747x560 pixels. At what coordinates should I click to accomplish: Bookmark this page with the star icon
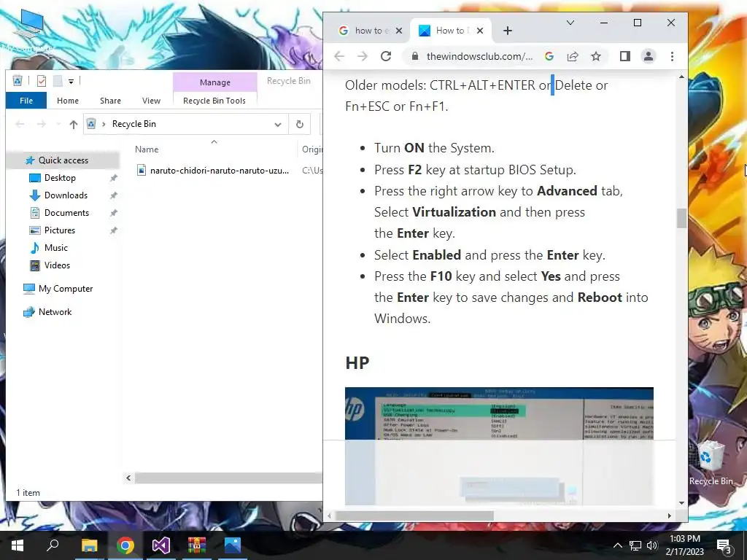(x=596, y=56)
